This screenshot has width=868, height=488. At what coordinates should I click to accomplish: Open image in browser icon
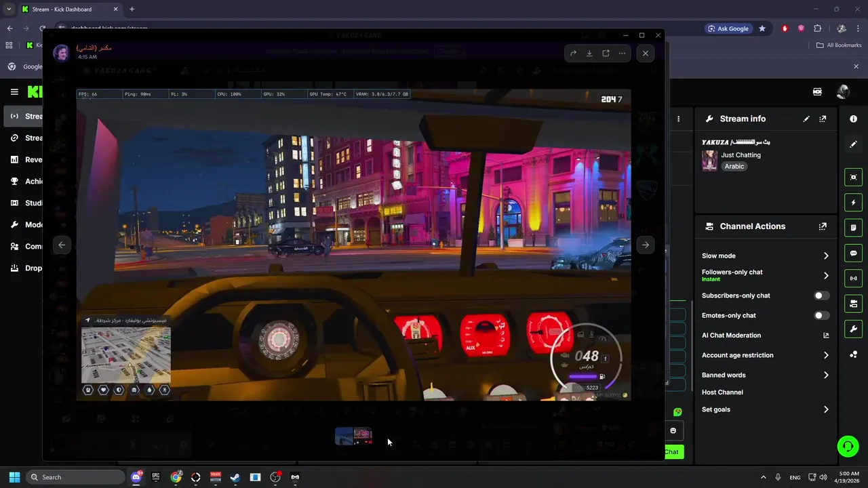[606, 54]
